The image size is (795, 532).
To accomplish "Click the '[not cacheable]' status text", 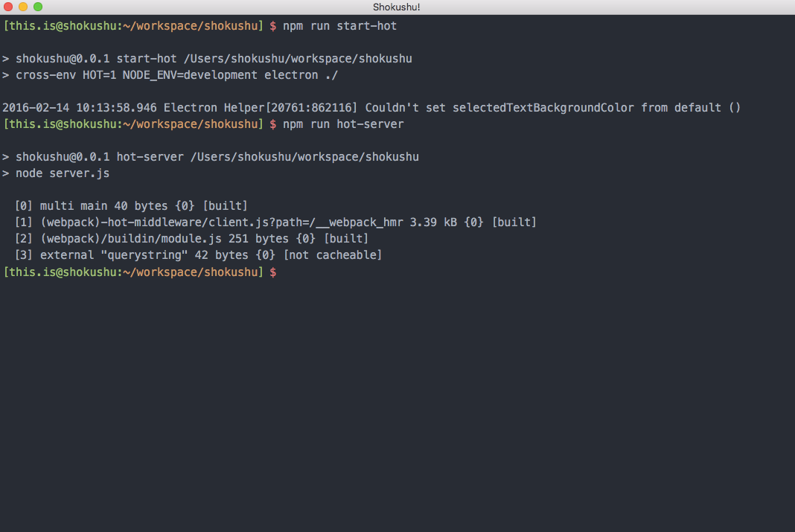I will click(x=333, y=255).
